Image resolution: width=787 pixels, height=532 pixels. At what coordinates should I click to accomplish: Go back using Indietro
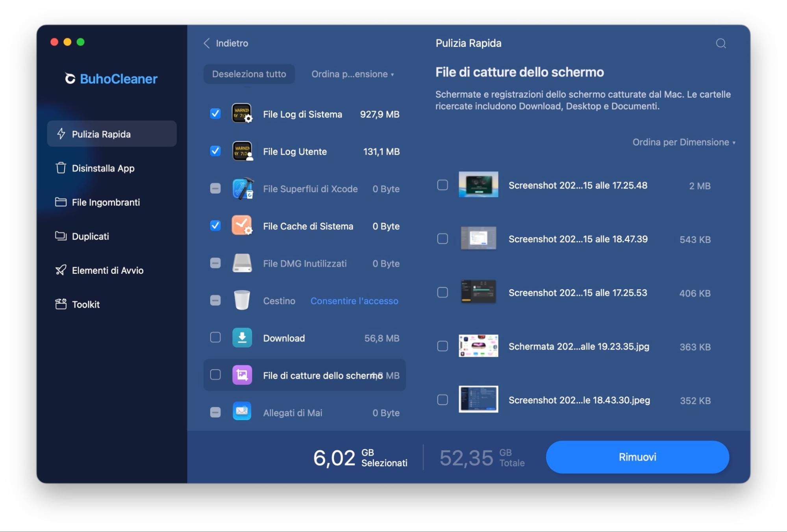[226, 43]
